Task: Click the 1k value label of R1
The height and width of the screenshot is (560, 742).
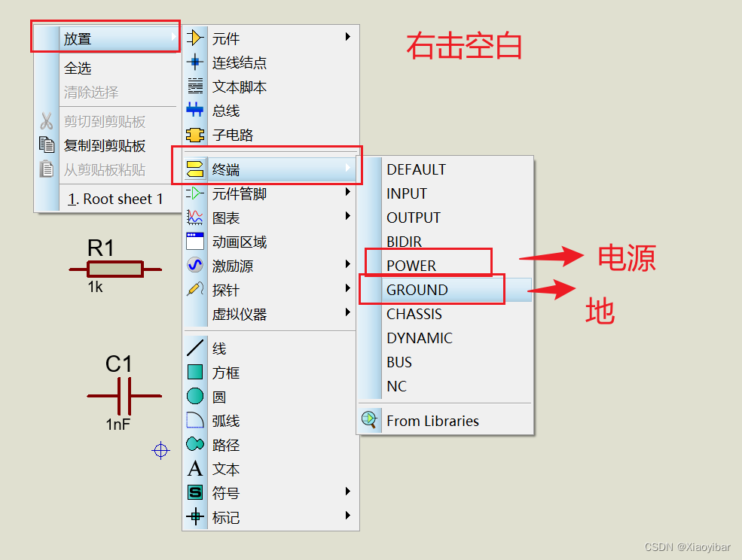Action: point(95,287)
